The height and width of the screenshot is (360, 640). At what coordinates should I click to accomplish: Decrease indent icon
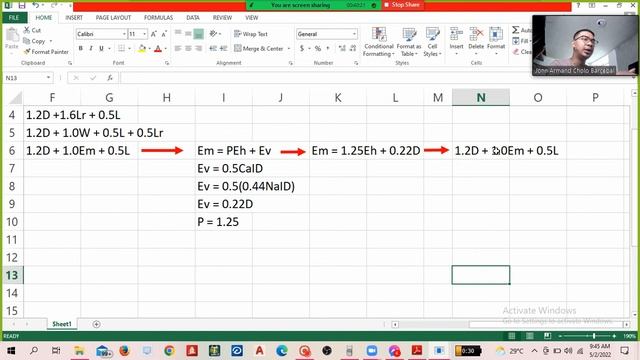213,48
